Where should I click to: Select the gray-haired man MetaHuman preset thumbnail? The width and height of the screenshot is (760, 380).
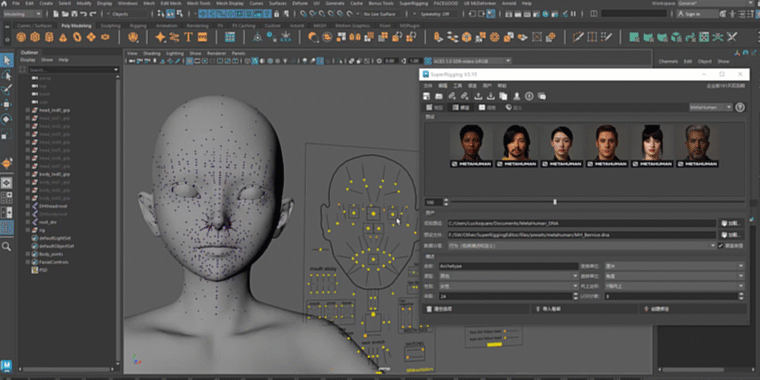(x=697, y=145)
